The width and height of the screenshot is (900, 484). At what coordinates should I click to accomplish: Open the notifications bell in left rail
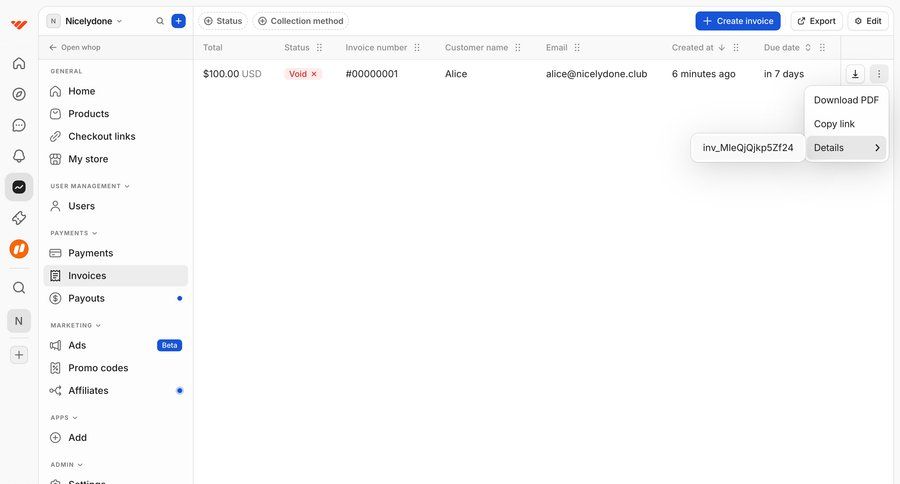coord(19,156)
